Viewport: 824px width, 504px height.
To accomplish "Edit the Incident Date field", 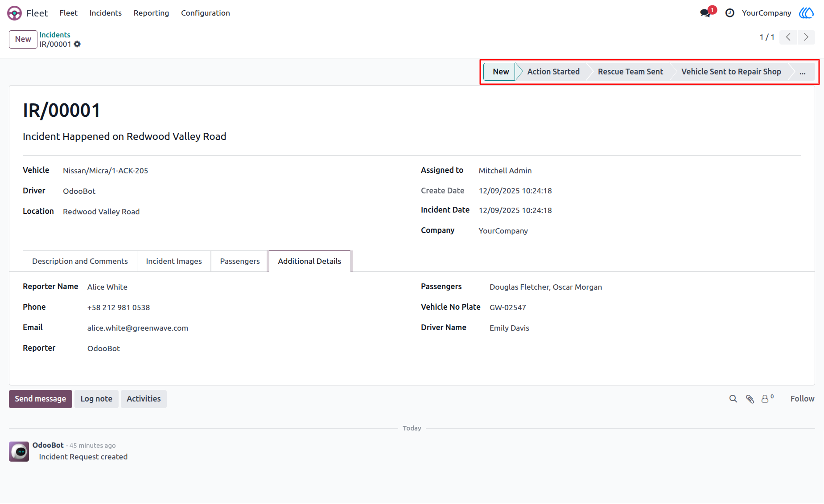I will pos(515,210).
